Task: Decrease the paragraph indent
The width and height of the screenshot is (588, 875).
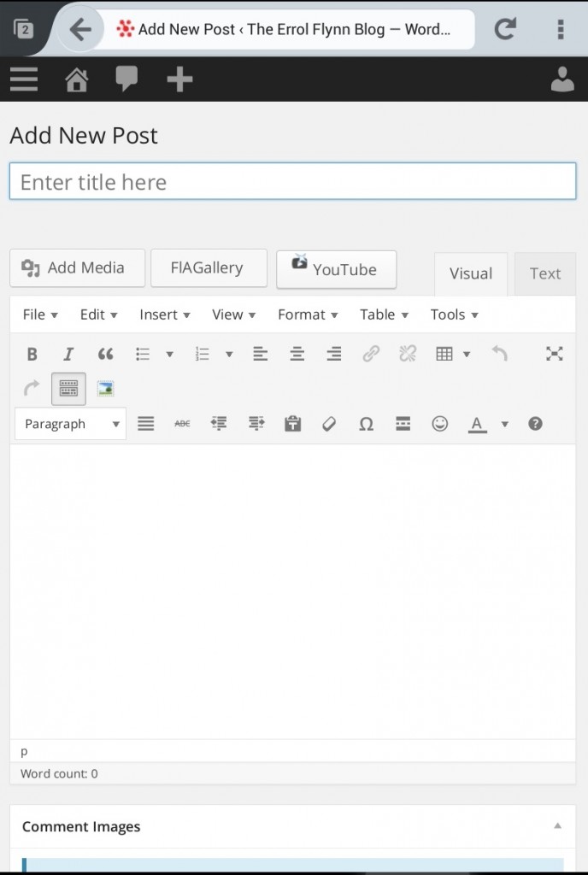Action: tap(219, 424)
